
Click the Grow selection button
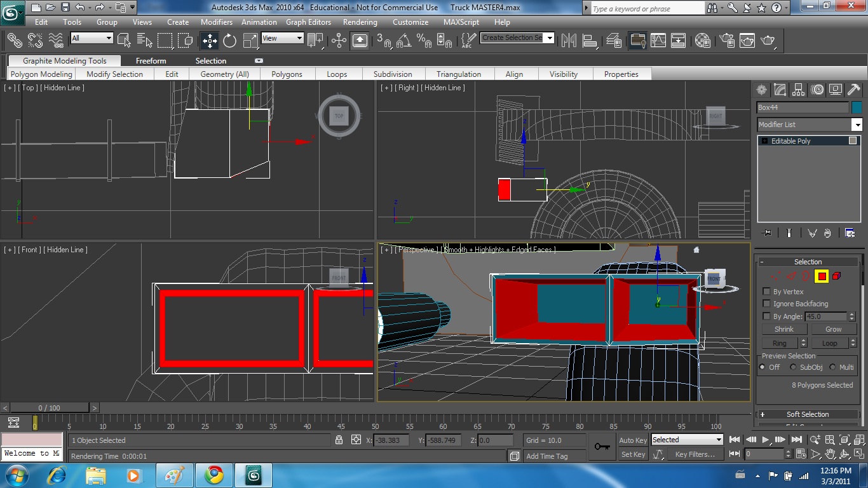coord(833,329)
